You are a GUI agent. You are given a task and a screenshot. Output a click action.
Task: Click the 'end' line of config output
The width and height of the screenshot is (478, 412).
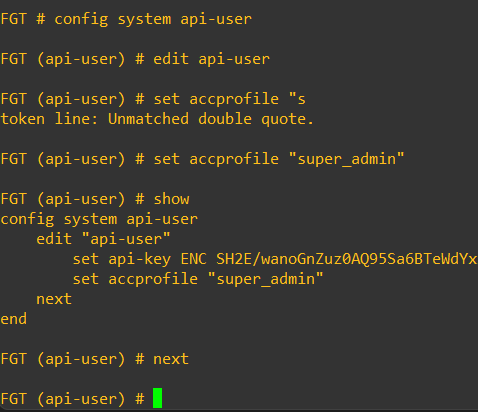point(14,319)
